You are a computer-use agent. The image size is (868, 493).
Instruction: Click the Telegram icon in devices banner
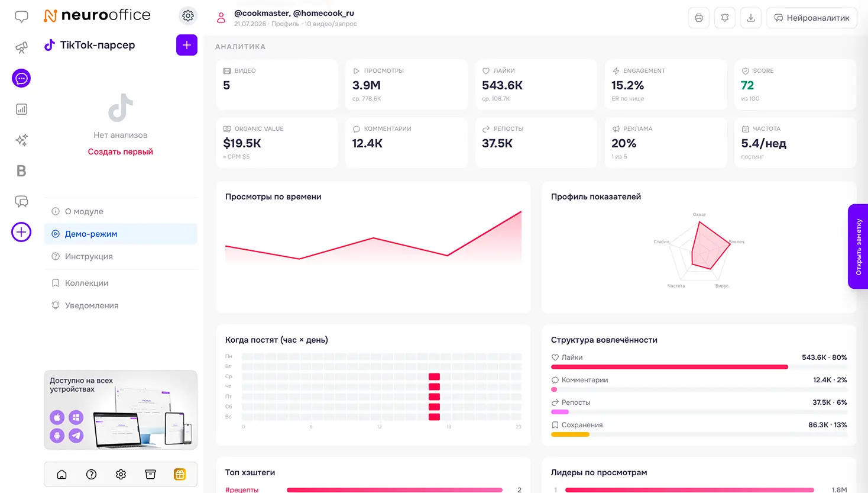(x=76, y=436)
